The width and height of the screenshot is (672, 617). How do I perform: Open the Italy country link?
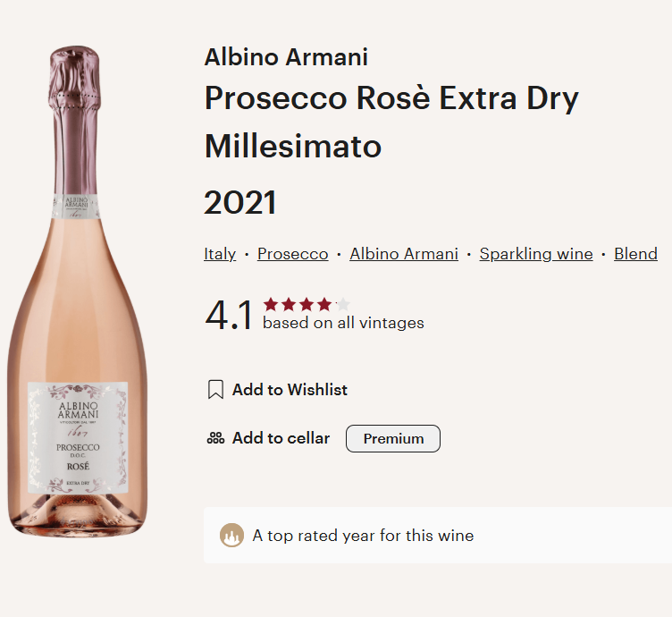tap(220, 254)
